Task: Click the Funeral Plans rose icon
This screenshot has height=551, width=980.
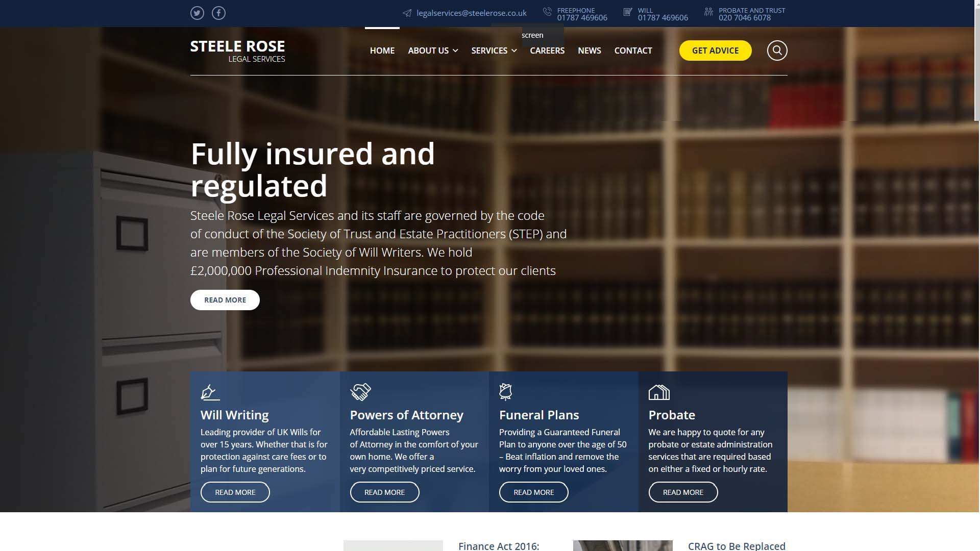Action: coord(505,392)
